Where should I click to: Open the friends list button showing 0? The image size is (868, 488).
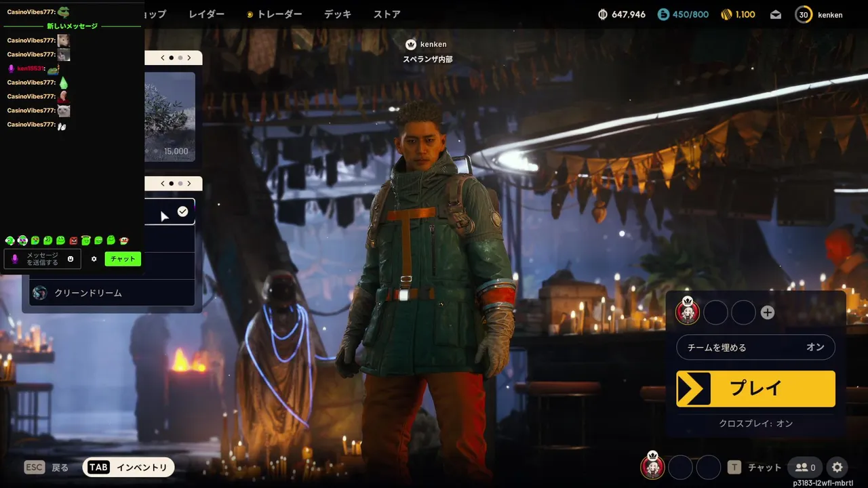806,467
